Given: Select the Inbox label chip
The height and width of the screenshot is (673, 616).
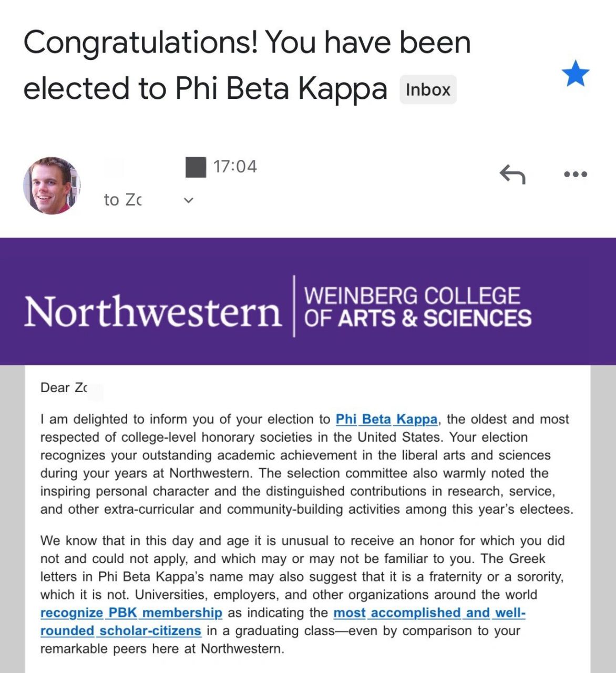Looking at the screenshot, I should coord(427,89).
